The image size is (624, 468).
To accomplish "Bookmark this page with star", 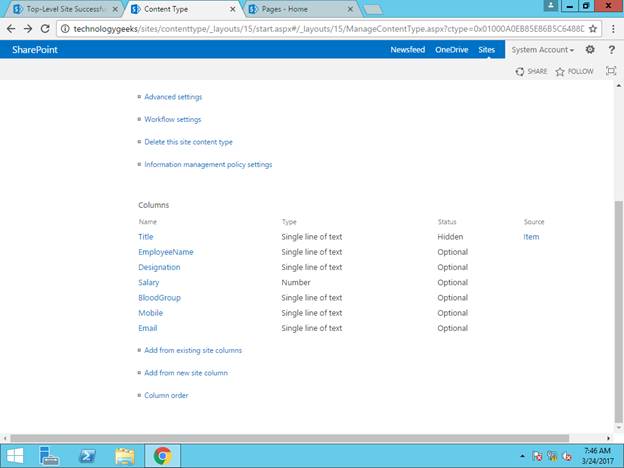I will [593, 29].
